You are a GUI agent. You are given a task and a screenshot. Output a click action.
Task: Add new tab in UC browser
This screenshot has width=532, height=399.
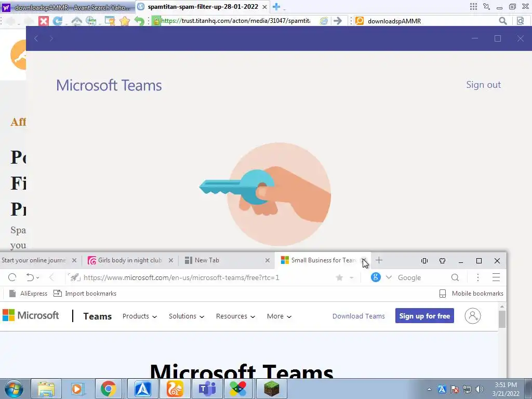click(379, 260)
